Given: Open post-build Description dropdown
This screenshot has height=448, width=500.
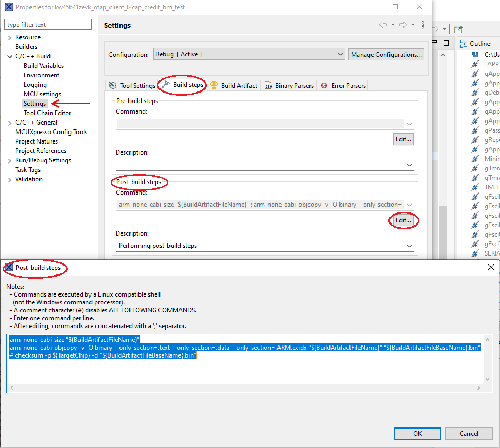Looking at the screenshot, I should pyautogui.click(x=409, y=246).
